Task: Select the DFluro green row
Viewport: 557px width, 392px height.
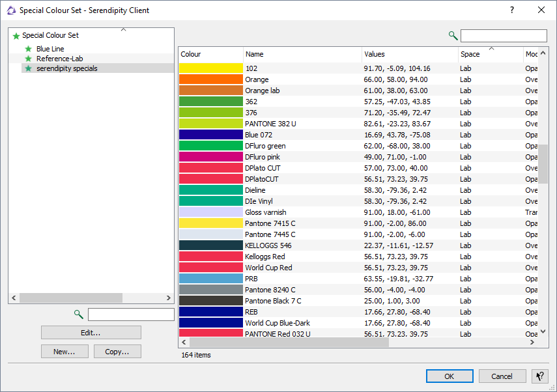Action: (x=358, y=146)
